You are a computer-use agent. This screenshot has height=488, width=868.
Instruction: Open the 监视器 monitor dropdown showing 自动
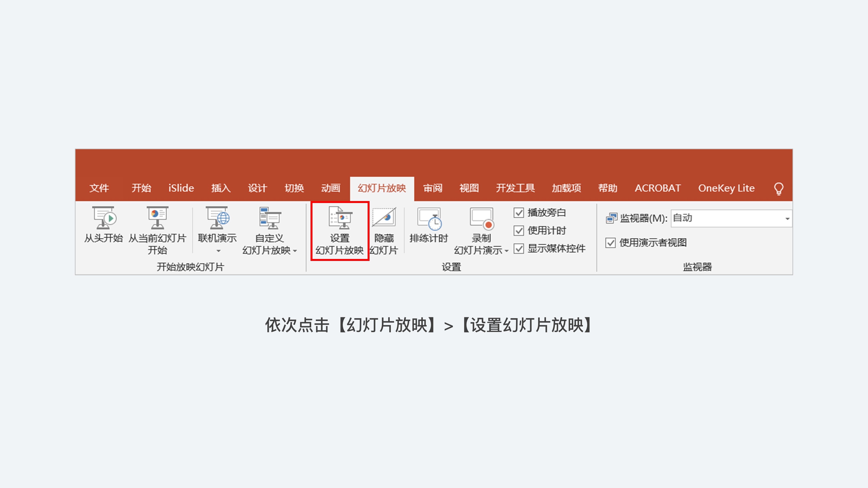[731, 218]
